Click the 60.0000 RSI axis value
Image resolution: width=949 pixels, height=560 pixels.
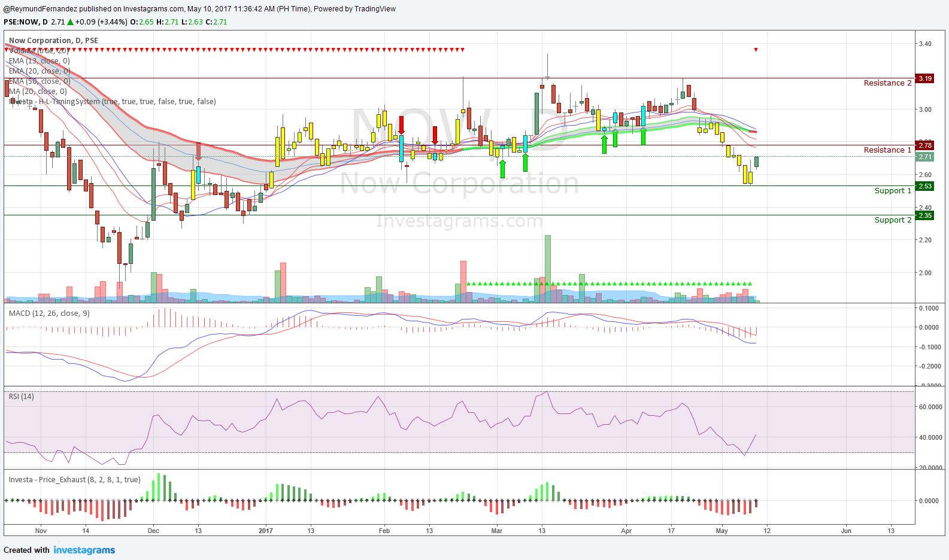point(930,407)
